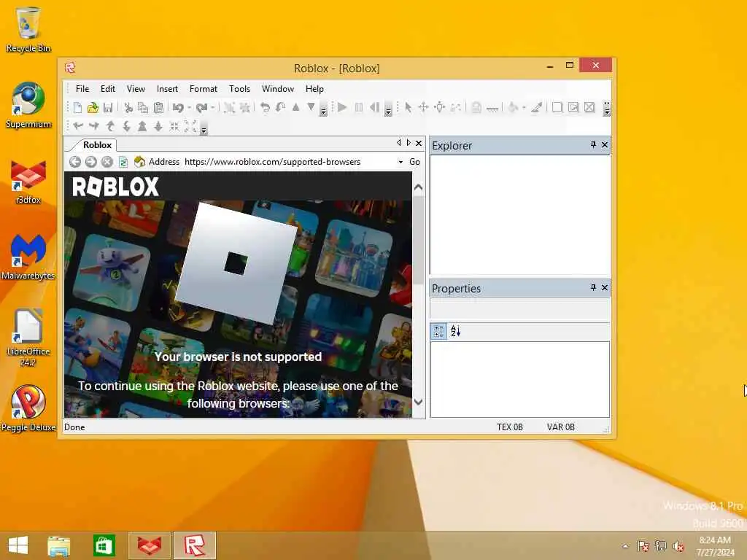Click the move down triangle icon
Screen dimensions: 747x560
click(311, 107)
